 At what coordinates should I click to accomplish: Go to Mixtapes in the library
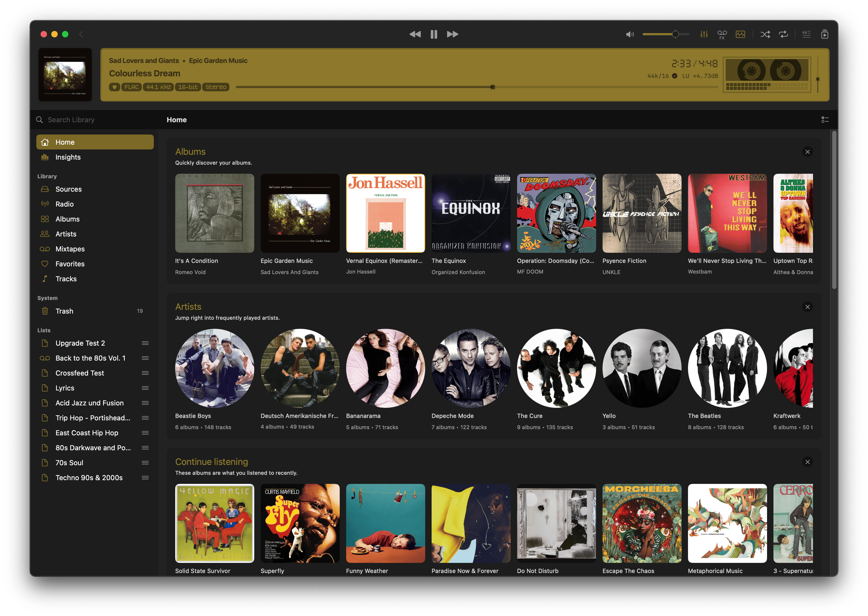point(70,249)
